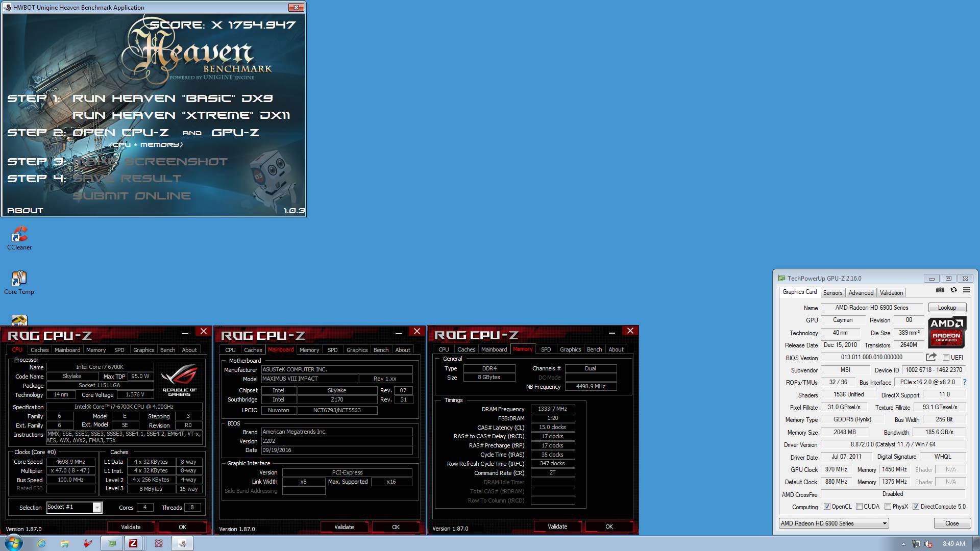Click Validate in the CPU-Z Memory window
Screen dimensions: 980x551
coord(557,527)
